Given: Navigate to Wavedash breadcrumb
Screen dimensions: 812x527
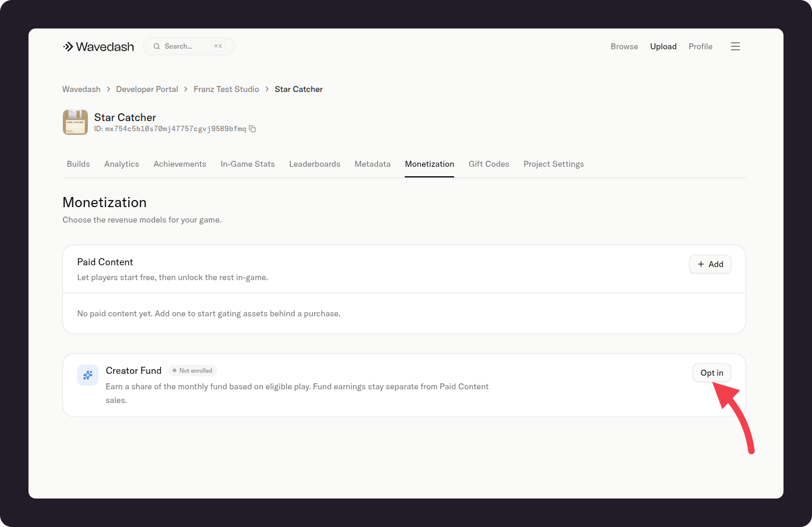Looking at the screenshot, I should (81, 89).
